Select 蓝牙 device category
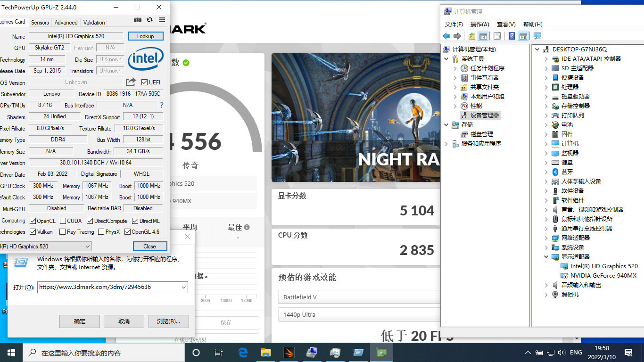The height and width of the screenshot is (362, 644). 562,172
